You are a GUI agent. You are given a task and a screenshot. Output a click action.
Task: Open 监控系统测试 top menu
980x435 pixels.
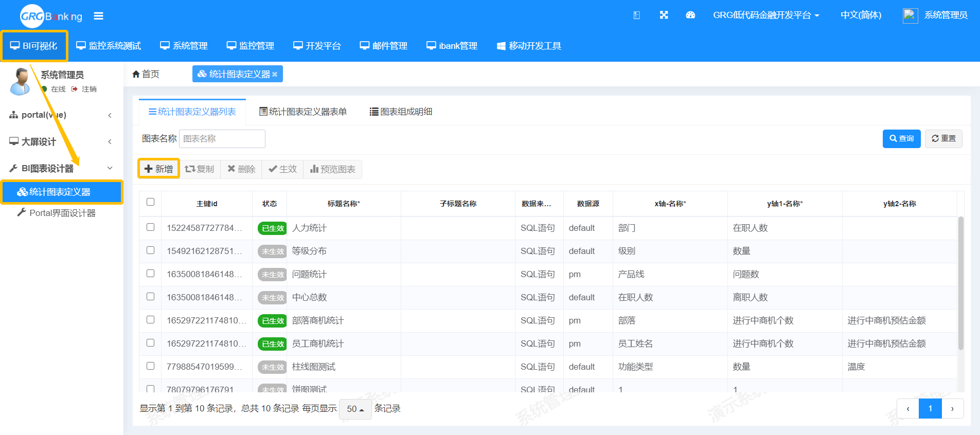pos(109,46)
